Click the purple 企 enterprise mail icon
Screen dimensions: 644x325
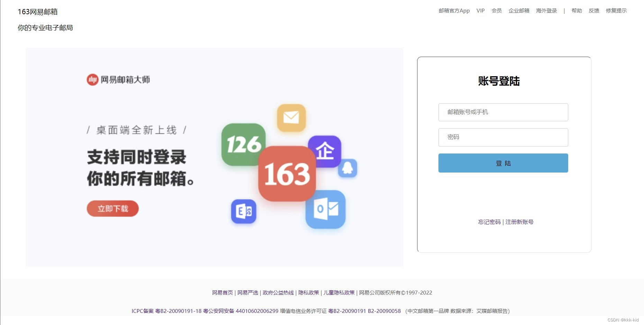pos(325,151)
